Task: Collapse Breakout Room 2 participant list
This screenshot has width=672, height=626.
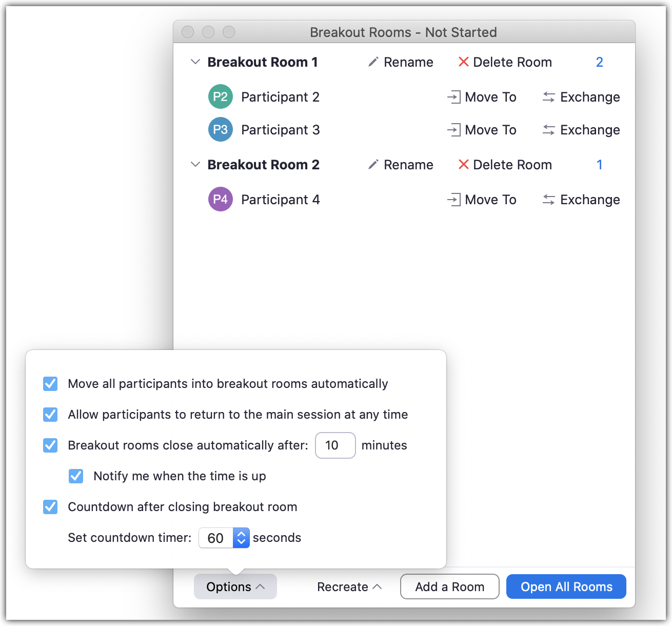Action: (x=195, y=164)
